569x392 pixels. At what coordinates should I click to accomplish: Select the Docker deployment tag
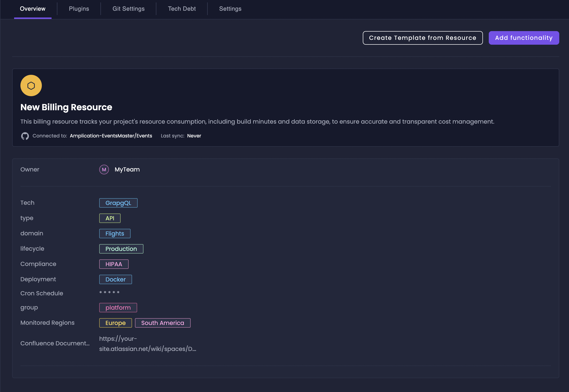pyautogui.click(x=115, y=279)
